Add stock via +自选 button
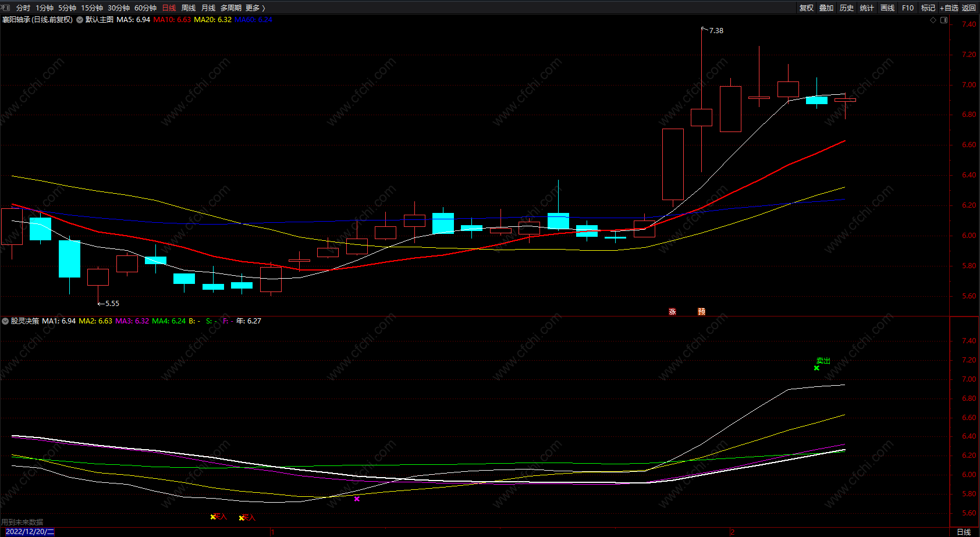980x537 pixels. point(949,8)
